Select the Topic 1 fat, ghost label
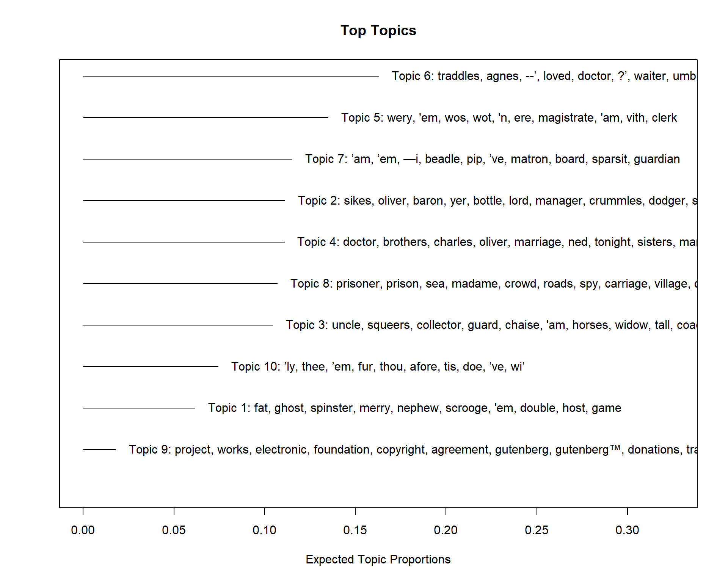The image size is (728, 582). pyautogui.click(x=414, y=408)
